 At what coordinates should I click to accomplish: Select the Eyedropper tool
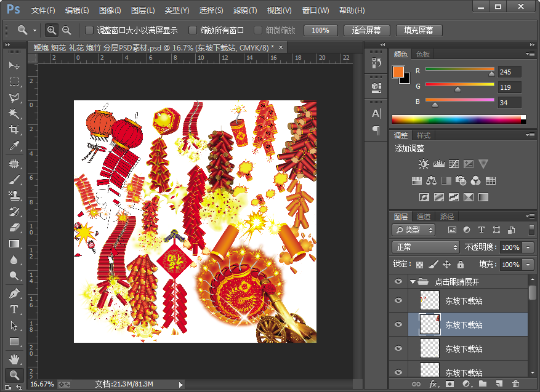[x=14, y=146]
